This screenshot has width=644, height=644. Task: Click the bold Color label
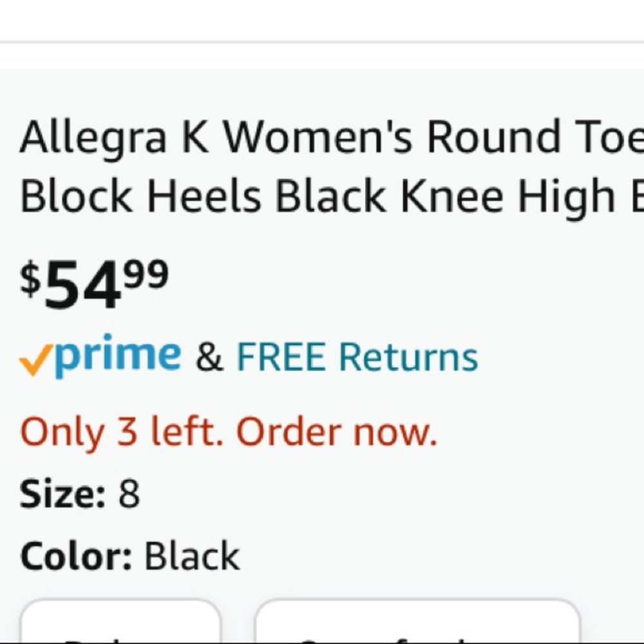76,556
